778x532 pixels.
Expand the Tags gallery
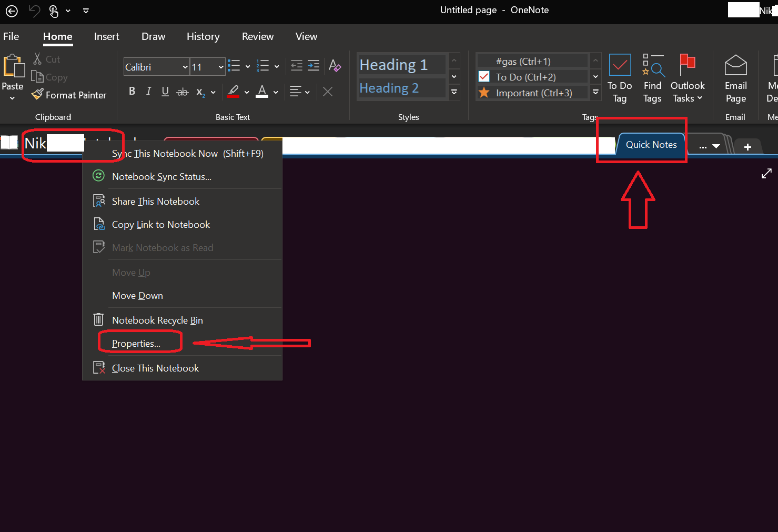[x=595, y=92]
